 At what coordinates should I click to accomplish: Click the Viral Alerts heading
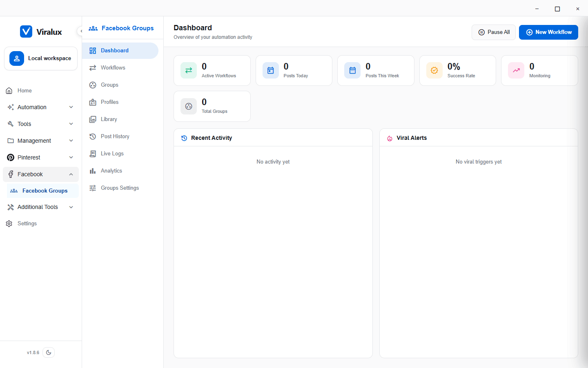(412, 138)
